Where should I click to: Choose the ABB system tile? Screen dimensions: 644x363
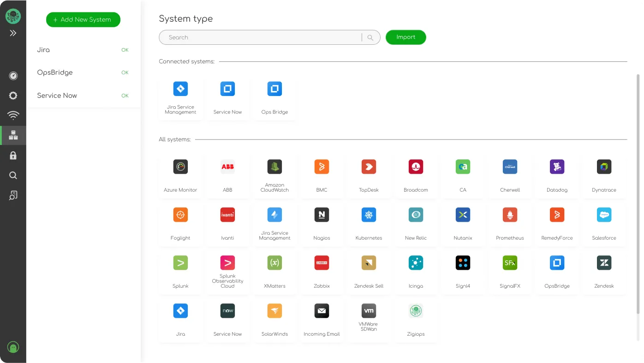pyautogui.click(x=227, y=176)
